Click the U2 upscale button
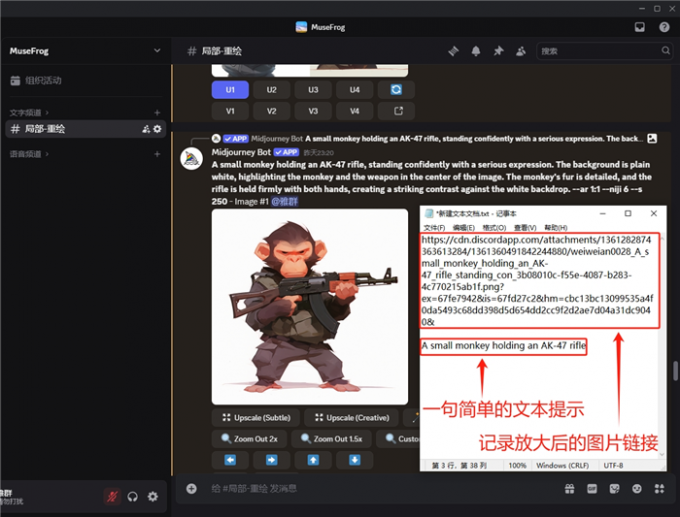This screenshot has width=680, height=517. 271,90
